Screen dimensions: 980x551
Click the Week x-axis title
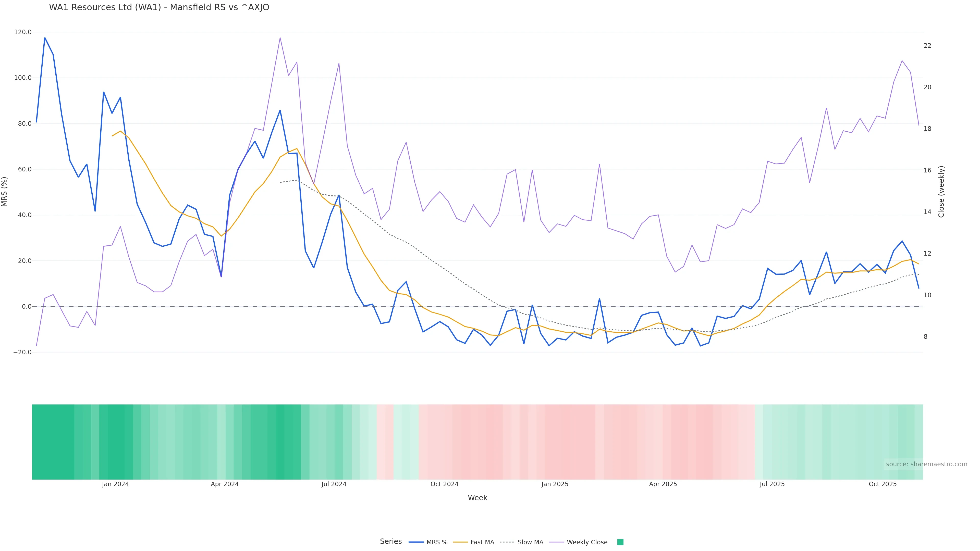477,498
